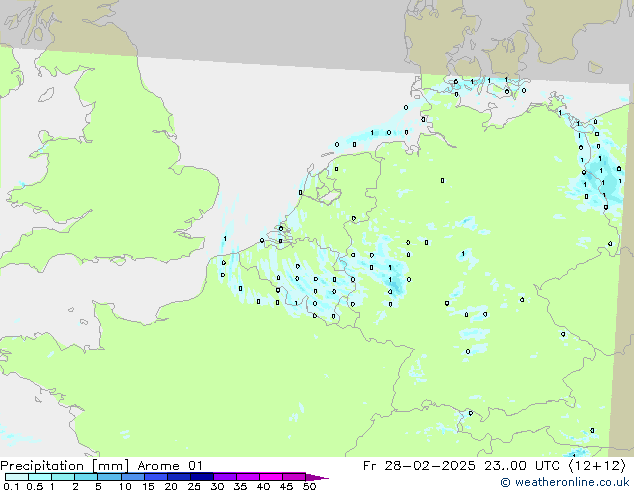Select the 1–2 mm legend color box
634x490 pixels.
click(63, 477)
